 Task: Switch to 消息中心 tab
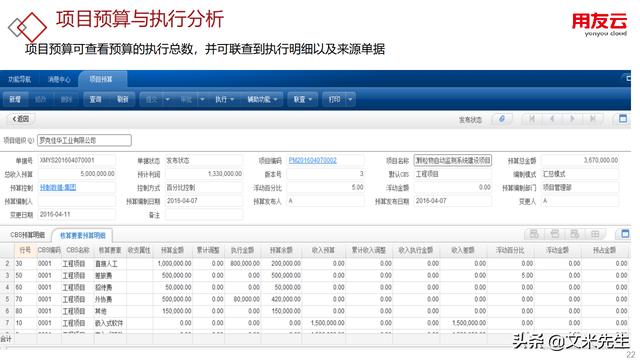pos(59,79)
